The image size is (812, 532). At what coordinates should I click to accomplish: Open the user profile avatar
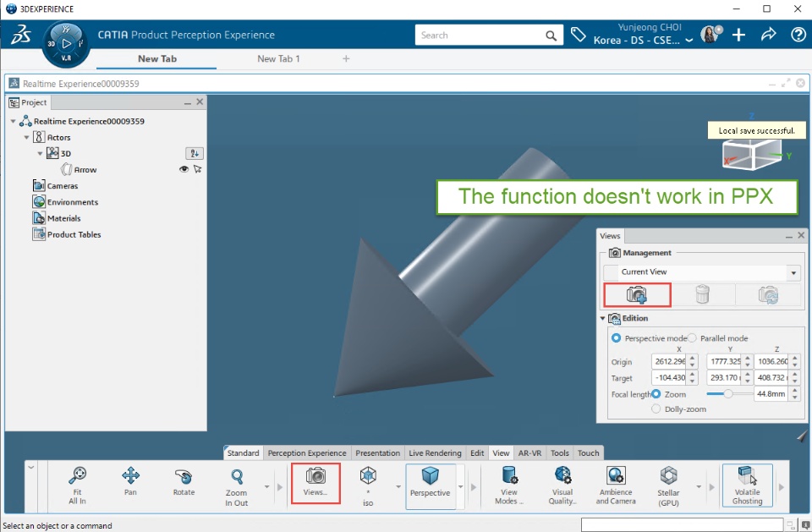[709, 35]
